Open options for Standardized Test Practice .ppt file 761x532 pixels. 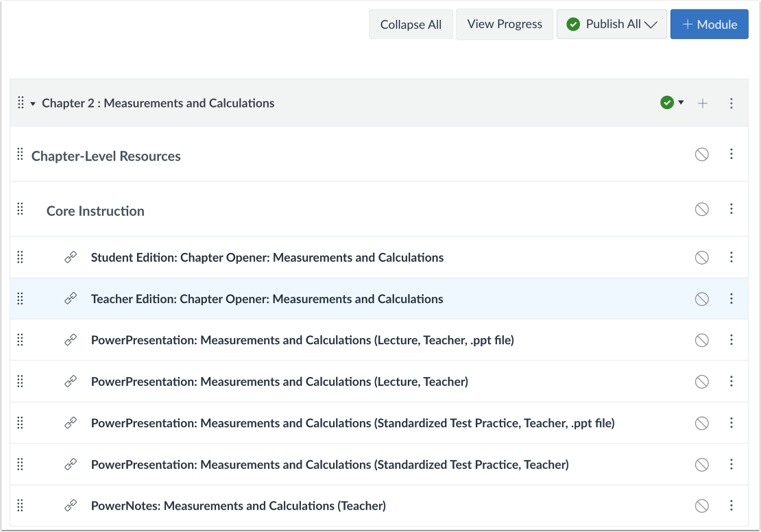point(732,423)
